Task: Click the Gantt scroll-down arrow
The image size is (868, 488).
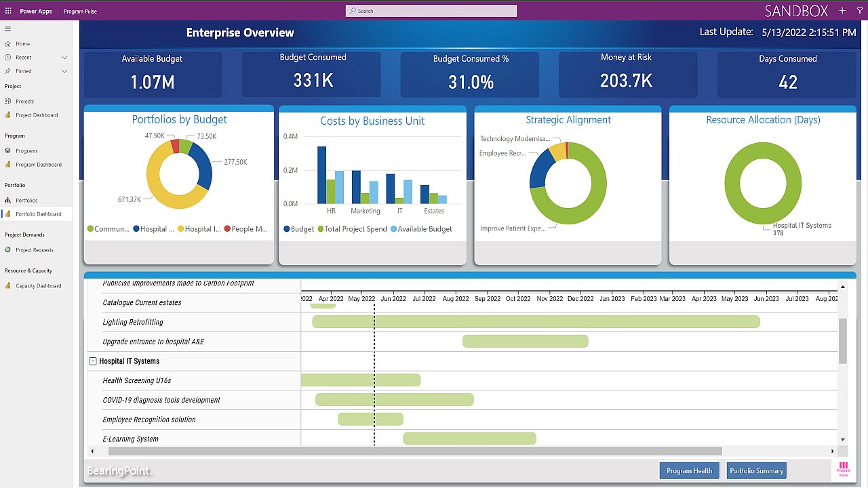Action: click(x=843, y=440)
